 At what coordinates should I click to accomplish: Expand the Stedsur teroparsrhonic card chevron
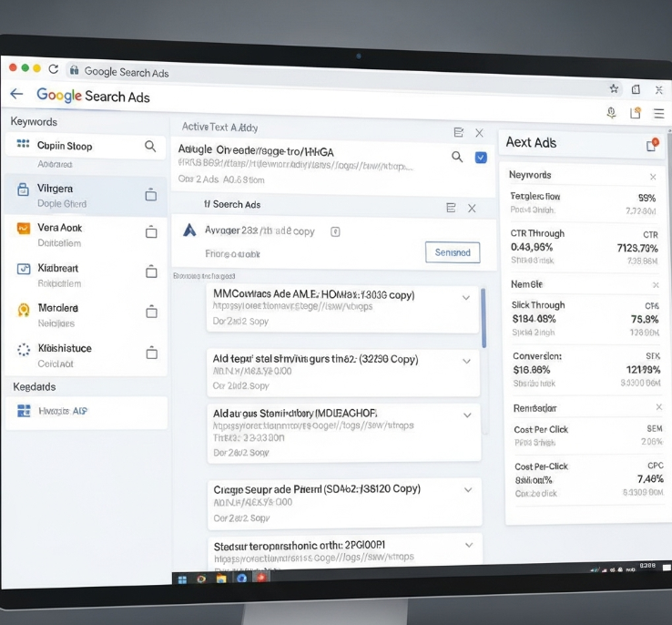[x=469, y=545]
